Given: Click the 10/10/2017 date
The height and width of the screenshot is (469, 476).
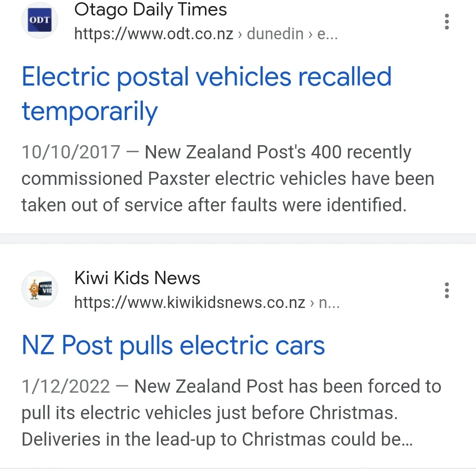Looking at the screenshot, I should click(x=71, y=152).
